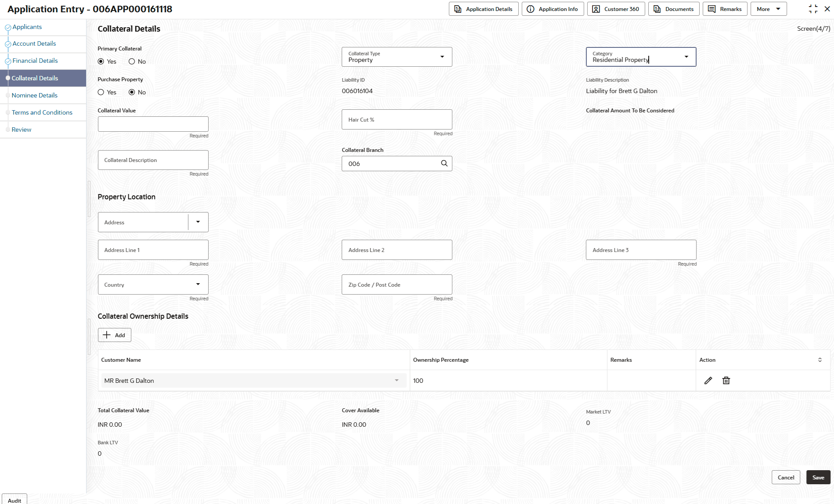Click the Save button
The height and width of the screenshot is (504, 834).
818,478
